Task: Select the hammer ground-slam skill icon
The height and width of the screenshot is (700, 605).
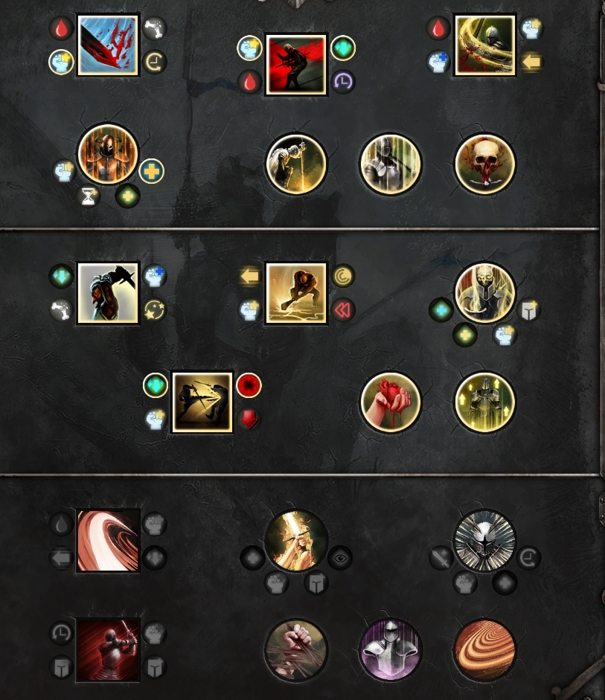Action: (x=296, y=293)
